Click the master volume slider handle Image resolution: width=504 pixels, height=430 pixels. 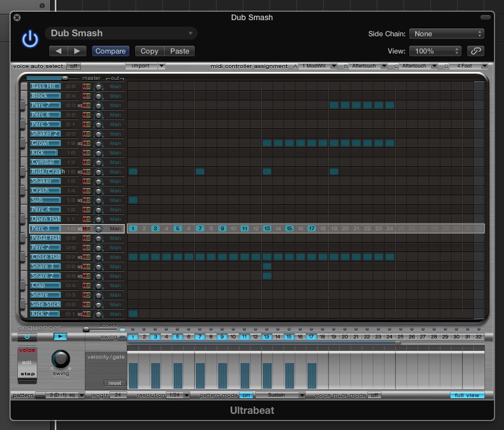tap(65, 78)
